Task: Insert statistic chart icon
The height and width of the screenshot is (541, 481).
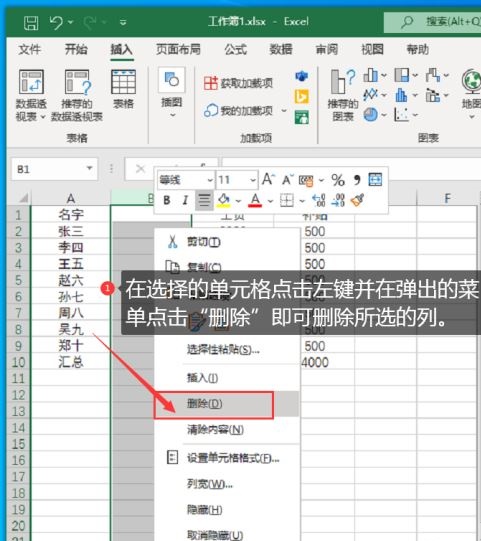Action: point(401,95)
